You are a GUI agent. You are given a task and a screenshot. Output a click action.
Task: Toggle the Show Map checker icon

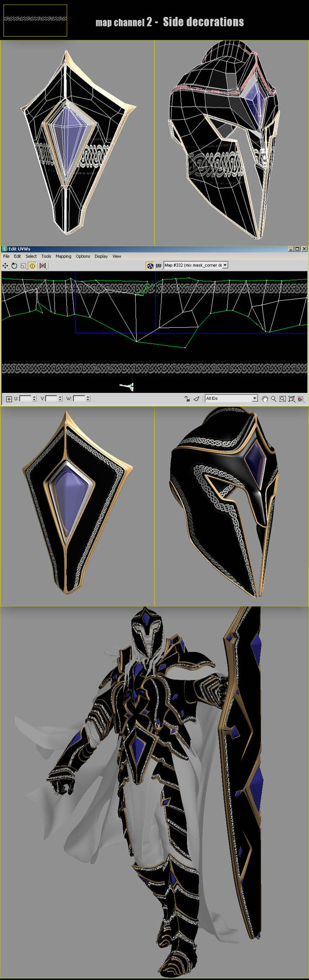tap(150, 266)
